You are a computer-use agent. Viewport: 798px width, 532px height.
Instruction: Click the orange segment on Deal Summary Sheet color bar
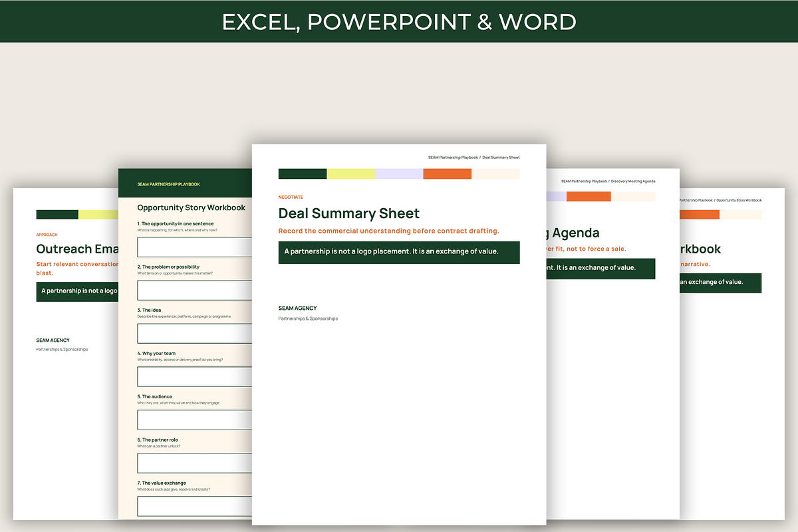(448, 174)
